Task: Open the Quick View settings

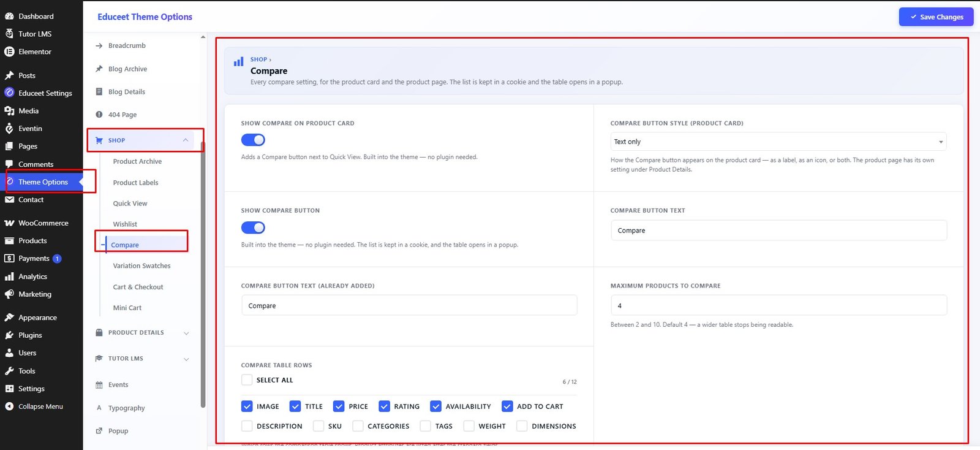Action: click(x=130, y=204)
